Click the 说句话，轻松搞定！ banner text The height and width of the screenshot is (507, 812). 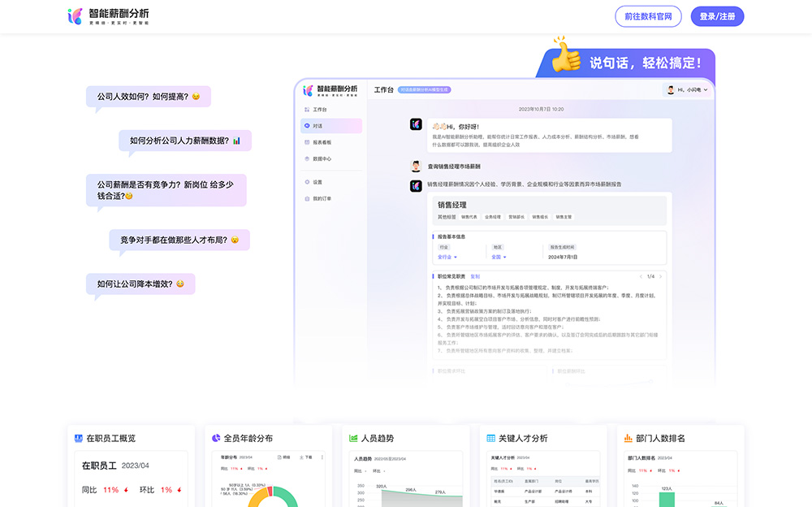click(646, 63)
